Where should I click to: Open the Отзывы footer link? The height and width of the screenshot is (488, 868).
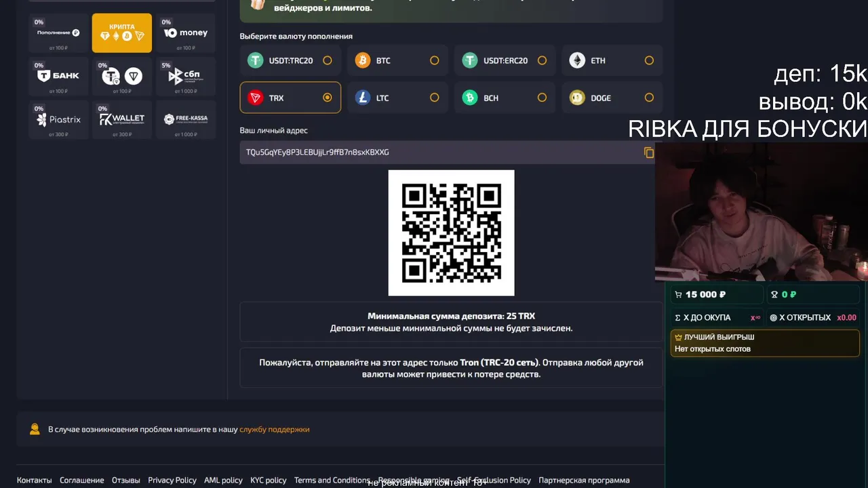126,480
